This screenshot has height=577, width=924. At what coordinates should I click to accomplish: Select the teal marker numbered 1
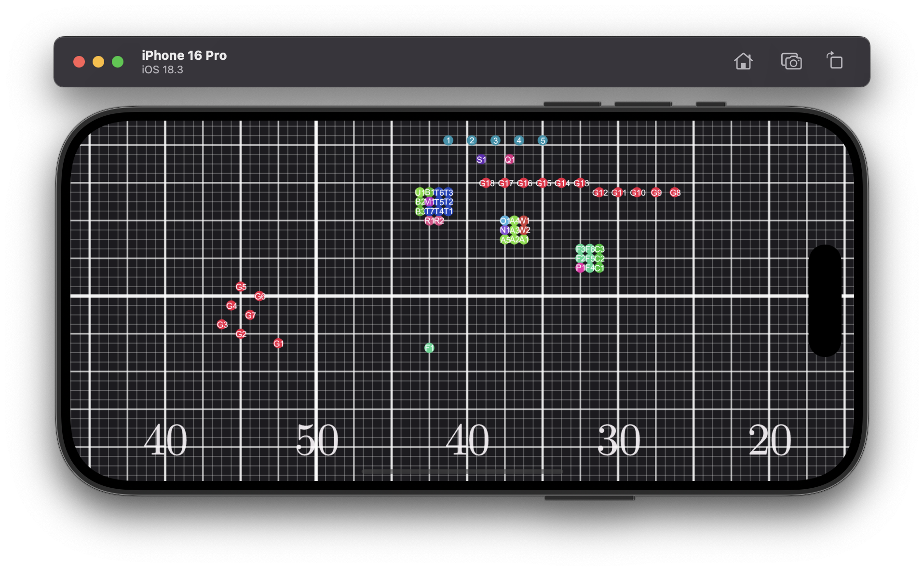pyautogui.click(x=448, y=140)
